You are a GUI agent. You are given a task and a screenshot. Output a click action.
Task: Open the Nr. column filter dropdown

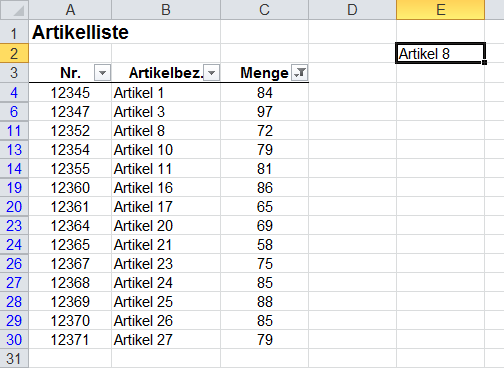[102, 73]
